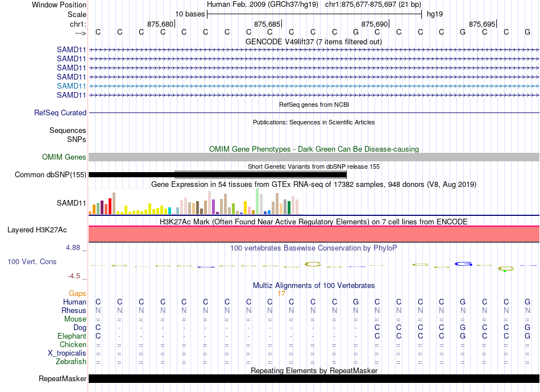Select the '10 bases' scale bar text
This screenshot has height=392, width=540.
pyautogui.click(x=190, y=14)
